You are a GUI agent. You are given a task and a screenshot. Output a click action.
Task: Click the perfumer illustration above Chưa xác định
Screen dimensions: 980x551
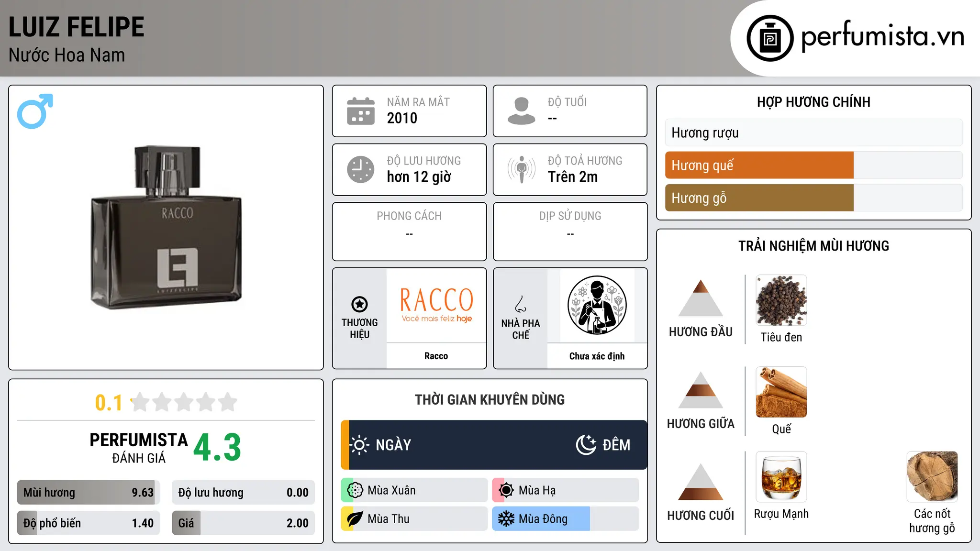click(597, 305)
